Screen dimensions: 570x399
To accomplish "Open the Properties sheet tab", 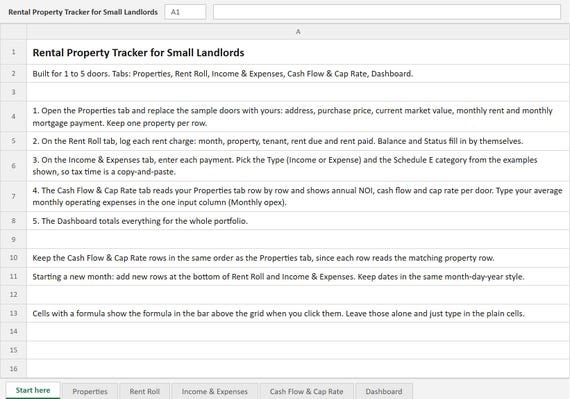I will pos(90,391).
